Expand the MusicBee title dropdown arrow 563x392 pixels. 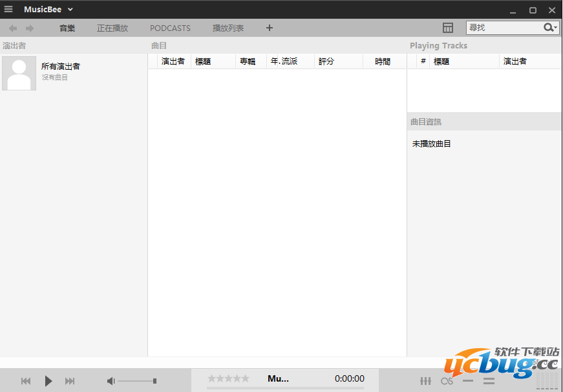point(70,10)
